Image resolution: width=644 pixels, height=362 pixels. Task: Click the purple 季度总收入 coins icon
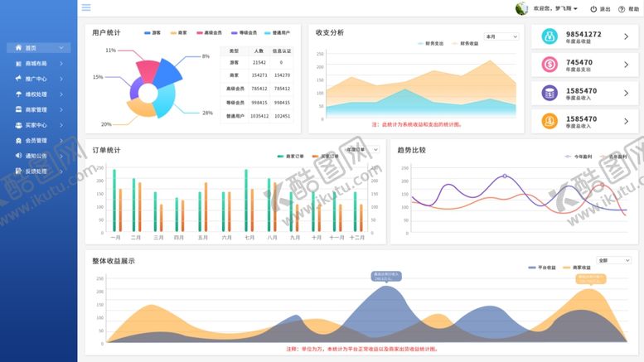point(550,93)
